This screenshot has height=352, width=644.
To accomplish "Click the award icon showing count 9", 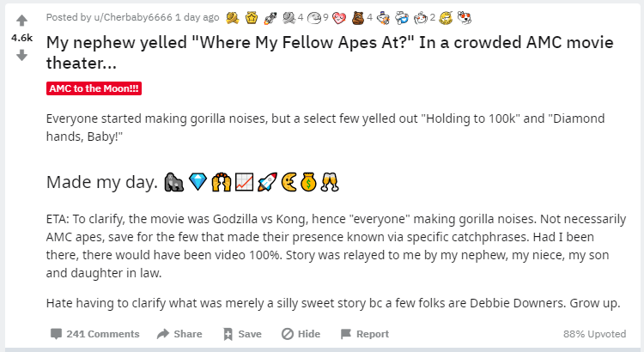I will tap(313, 17).
